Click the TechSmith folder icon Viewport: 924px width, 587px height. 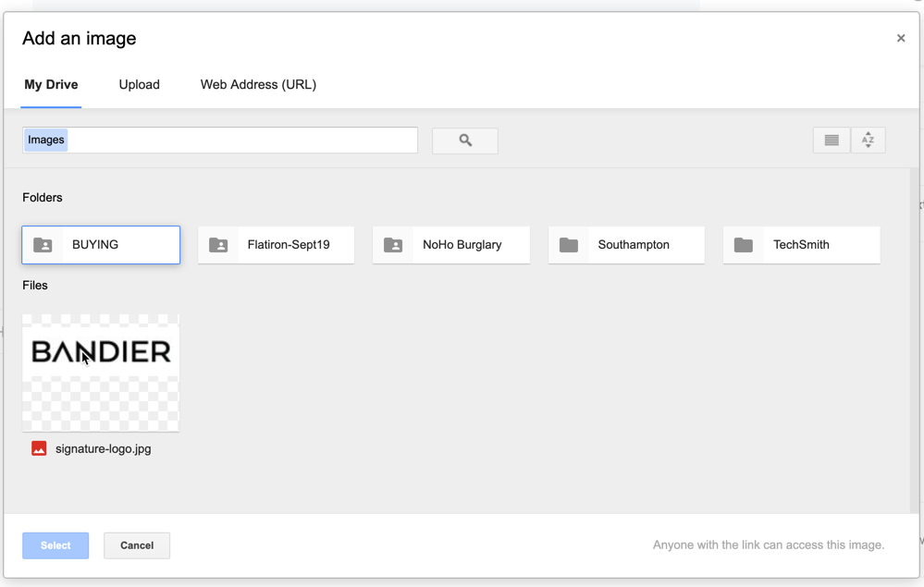coord(744,245)
